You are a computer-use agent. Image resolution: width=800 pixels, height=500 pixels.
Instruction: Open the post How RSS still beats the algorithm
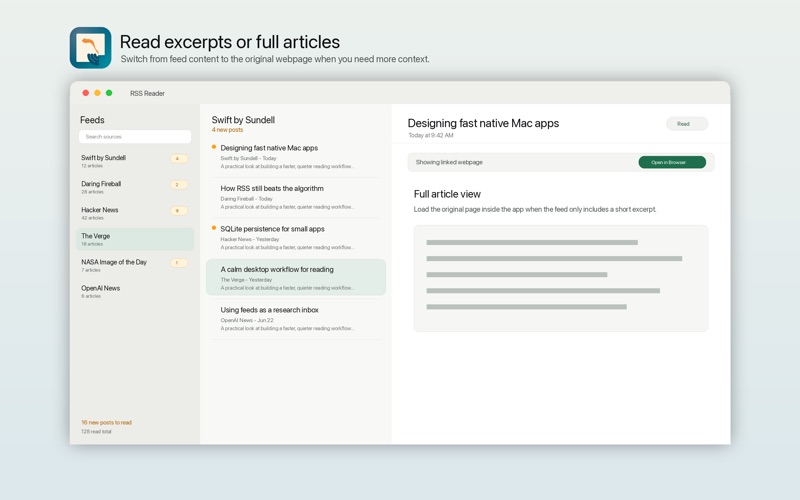click(296, 197)
